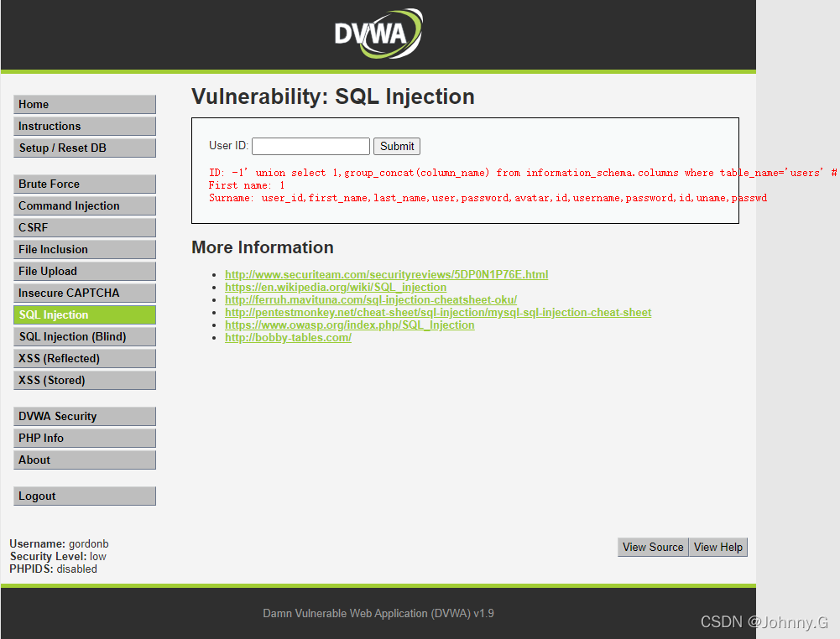Screen dimensions: 840x639
Task: Open XSS (Reflected) page
Action: (85, 359)
